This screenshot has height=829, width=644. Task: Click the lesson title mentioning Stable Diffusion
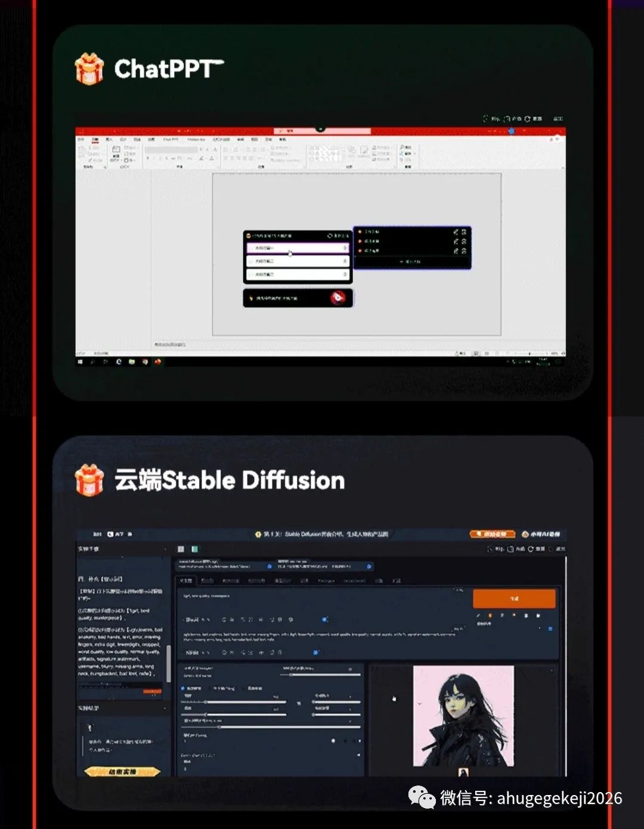(x=326, y=534)
